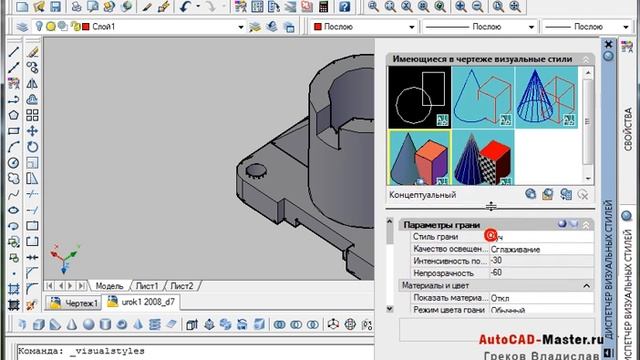Collapse the Параметры грани section

[586, 224]
